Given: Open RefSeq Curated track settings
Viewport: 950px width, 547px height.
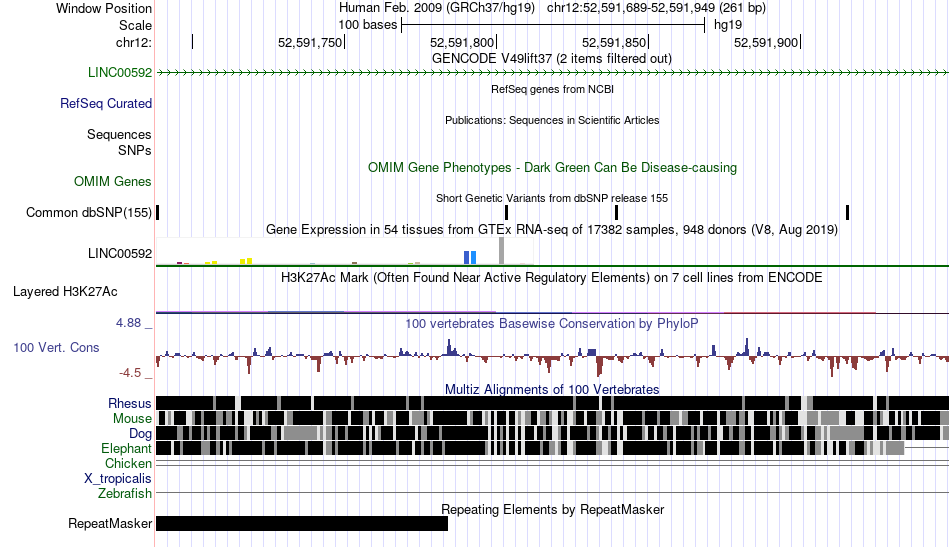Looking at the screenshot, I should [106, 104].
